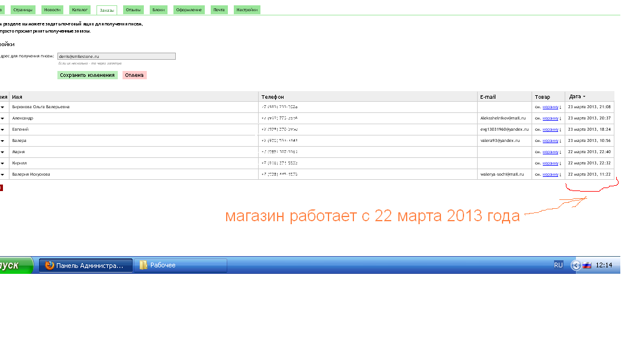Click date cell 22 марта 2013, 22:32

coord(589,163)
